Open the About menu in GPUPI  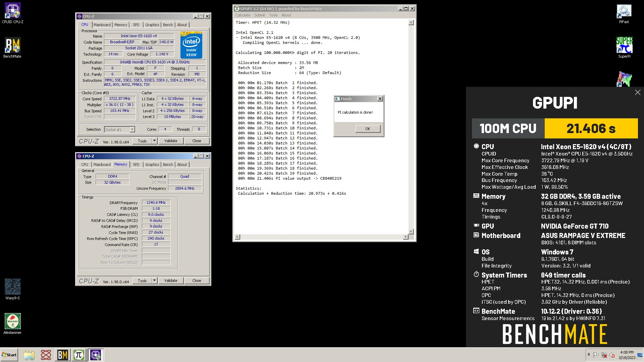[x=286, y=15]
